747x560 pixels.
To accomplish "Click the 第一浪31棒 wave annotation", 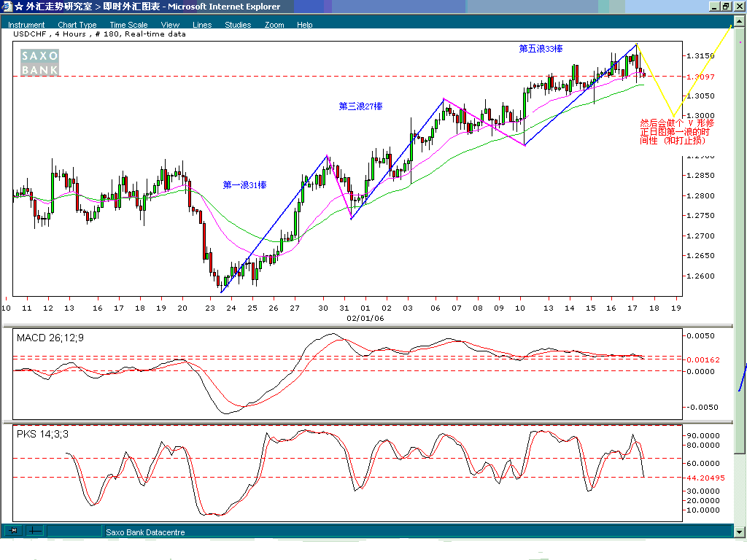I will tap(244, 184).
